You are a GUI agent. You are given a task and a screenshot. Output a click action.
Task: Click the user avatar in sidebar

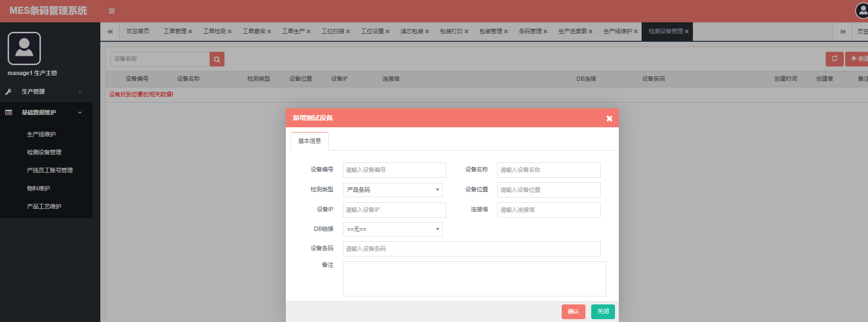[x=24, y=48]
